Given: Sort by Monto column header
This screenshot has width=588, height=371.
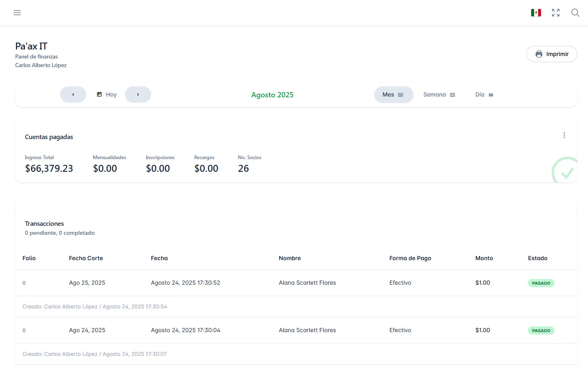Looking at the screenshot, I should tap(484, 258).
